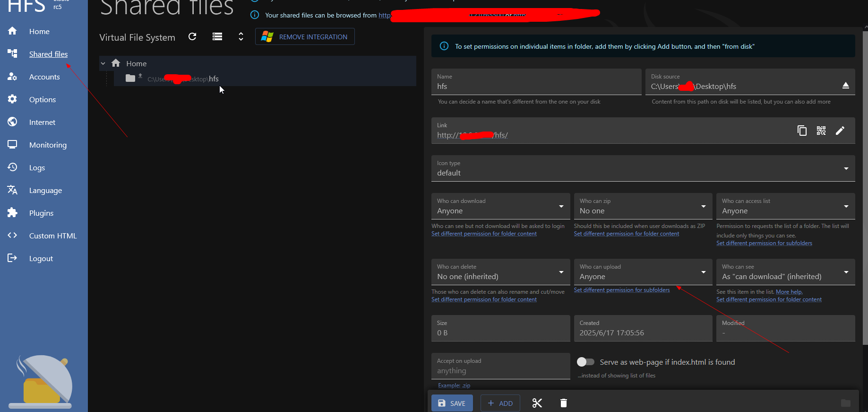
Task: Click REMOVE INTEGRATION button
Action: tap(305, 36)
